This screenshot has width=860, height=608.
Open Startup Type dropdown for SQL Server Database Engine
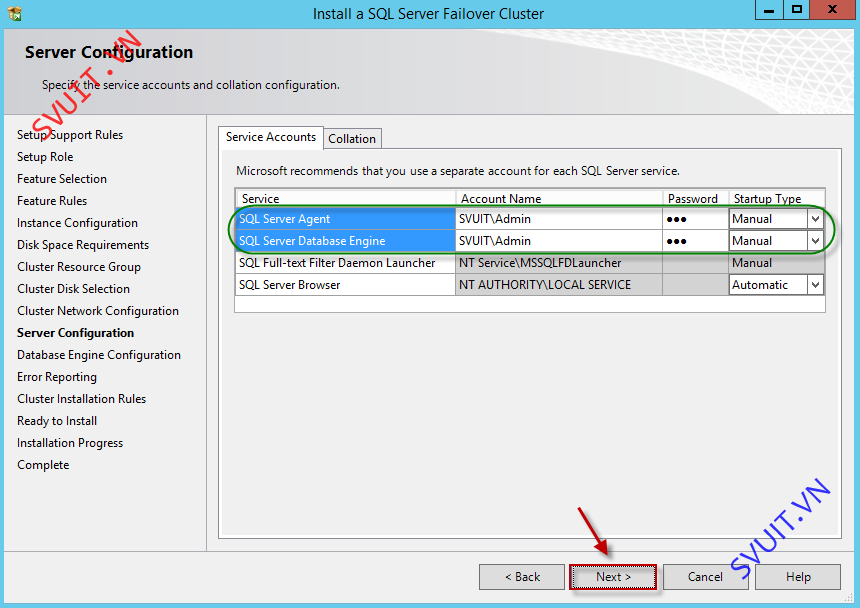pos(816,241)
